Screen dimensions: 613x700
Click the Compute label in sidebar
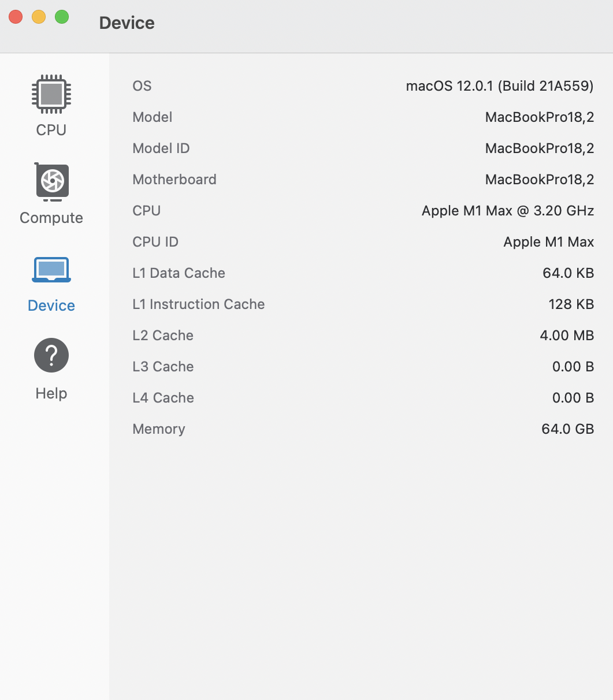(51, 218)
